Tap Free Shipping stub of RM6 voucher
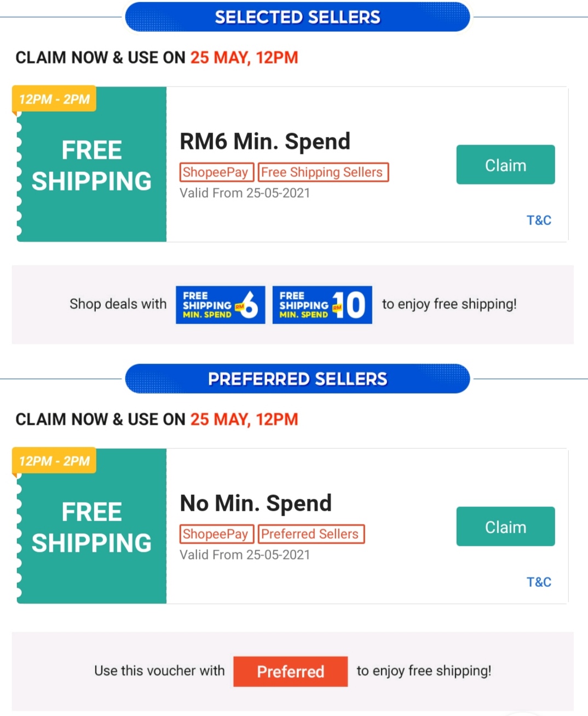The image size is (588, 716). click(x=91, y=165)
